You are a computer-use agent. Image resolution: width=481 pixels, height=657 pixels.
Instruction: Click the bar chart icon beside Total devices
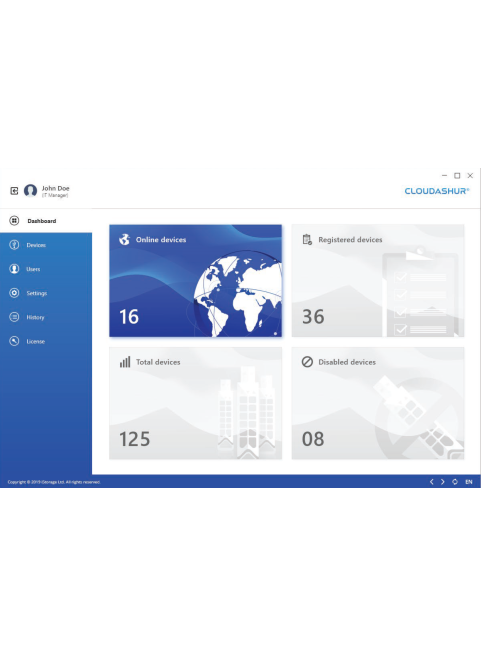pos(125,362)
